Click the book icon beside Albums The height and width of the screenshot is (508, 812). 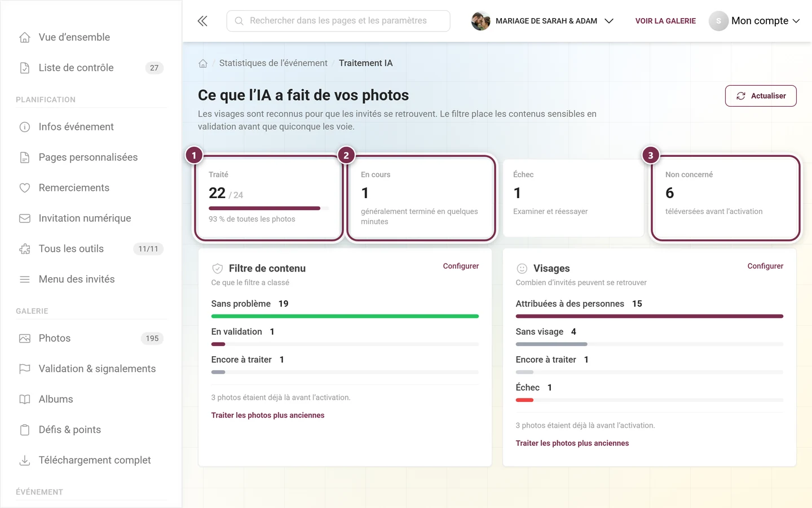click(25, 400)
